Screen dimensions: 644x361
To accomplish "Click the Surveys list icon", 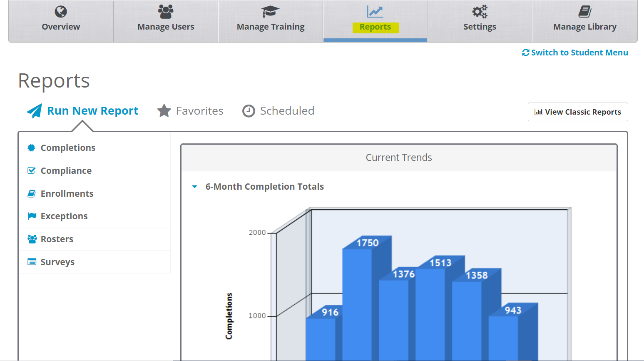I will (32, 262).
